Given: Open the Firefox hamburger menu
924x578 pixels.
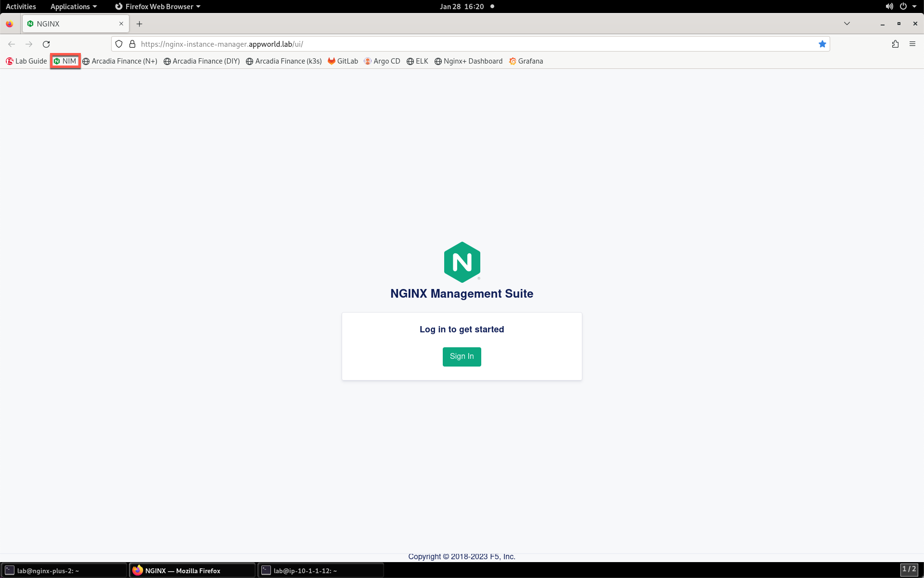Looking at the screenshot, I should tap(912, 44).
